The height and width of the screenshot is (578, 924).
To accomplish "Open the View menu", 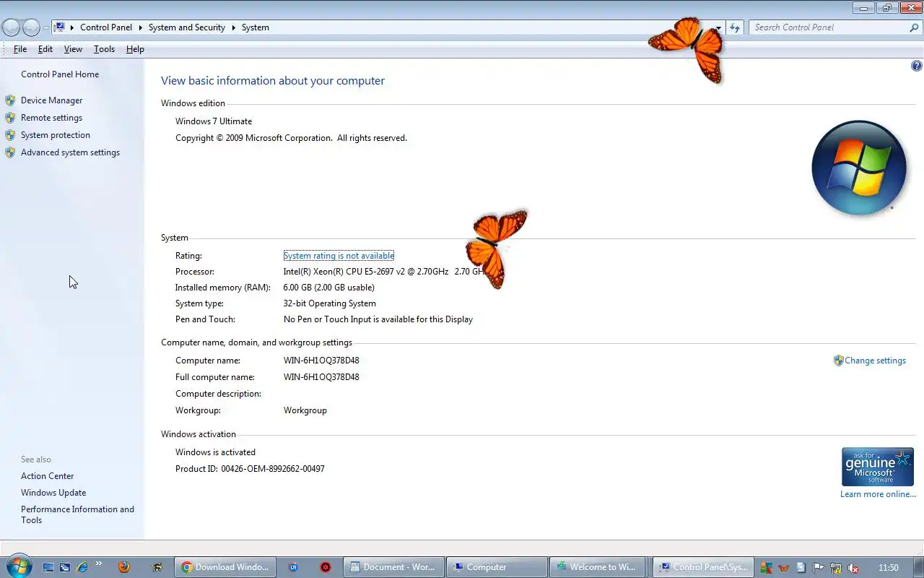I will click(73, 49).
